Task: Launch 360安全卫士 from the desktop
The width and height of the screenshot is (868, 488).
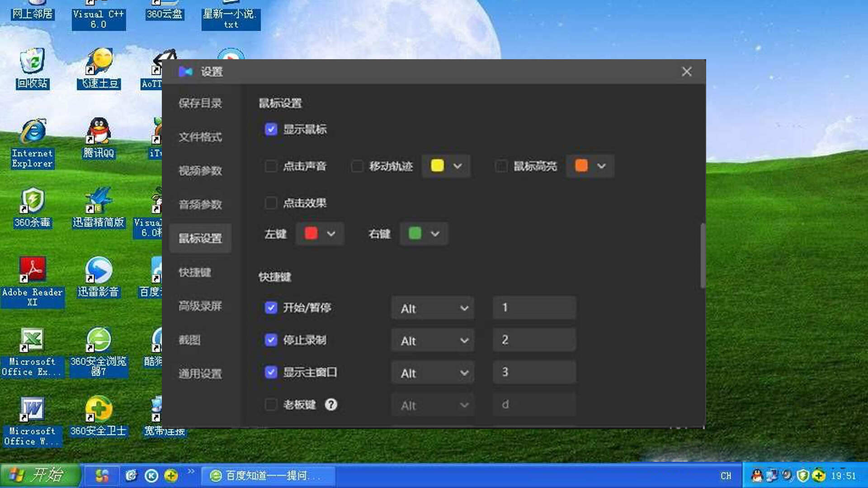Action: (99, 416)
